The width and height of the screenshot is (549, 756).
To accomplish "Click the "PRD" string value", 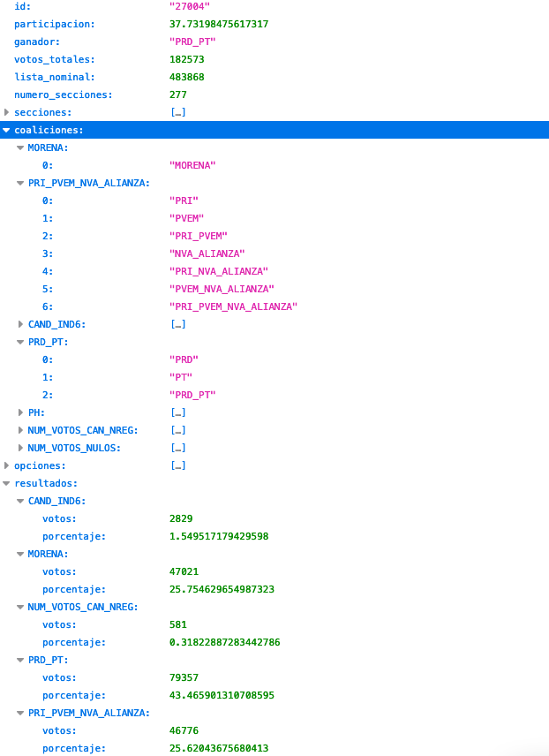I will [184, 359].
